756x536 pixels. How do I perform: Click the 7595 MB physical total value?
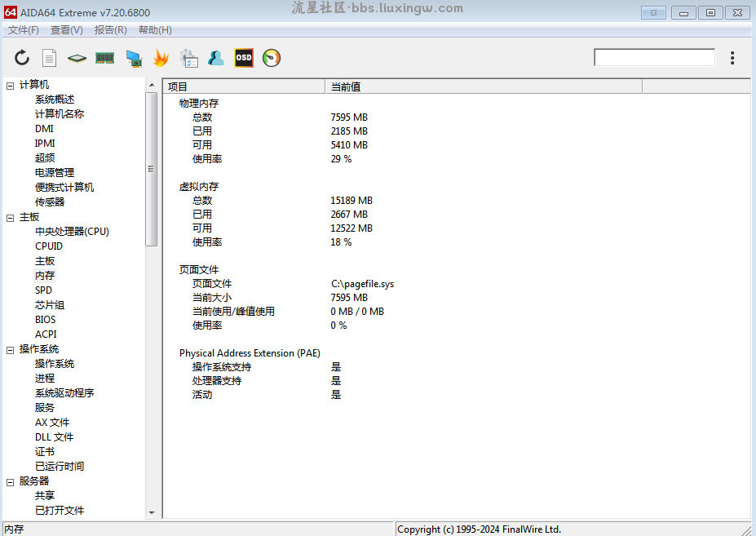tap(349, 117)
